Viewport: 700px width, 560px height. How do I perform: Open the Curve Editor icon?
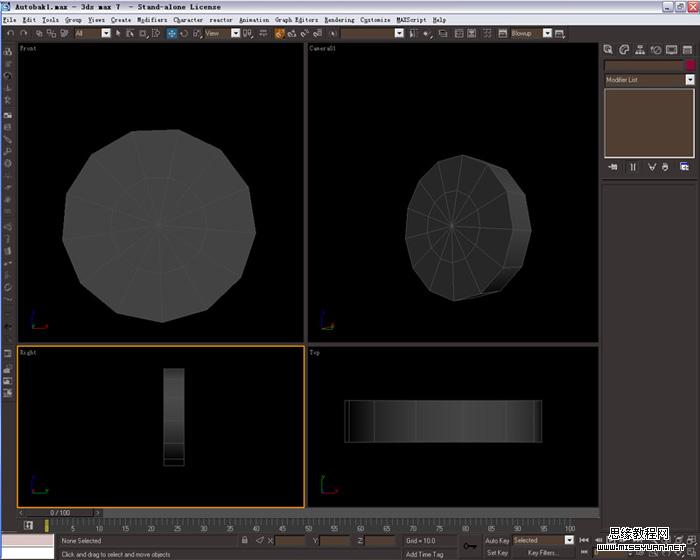pyautogui.click(x=458, y=33)
